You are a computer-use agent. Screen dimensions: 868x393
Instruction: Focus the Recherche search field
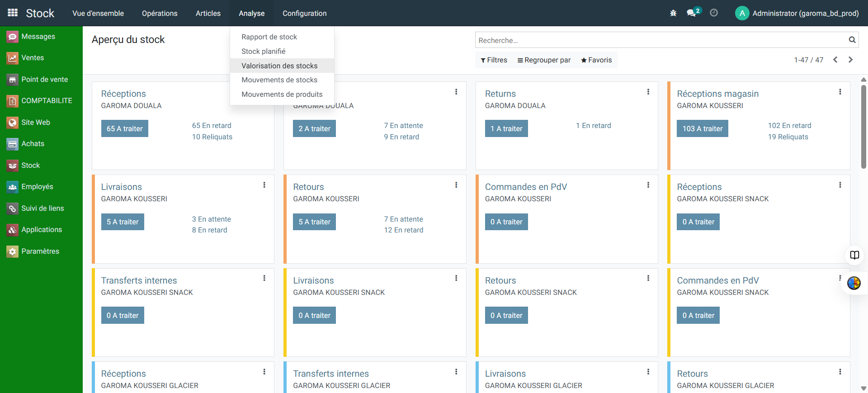(x=660, y=40)
